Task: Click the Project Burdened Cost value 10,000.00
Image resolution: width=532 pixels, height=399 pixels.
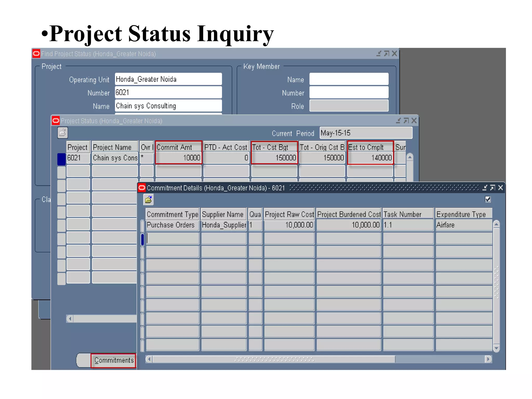Action: coord(349,225)
